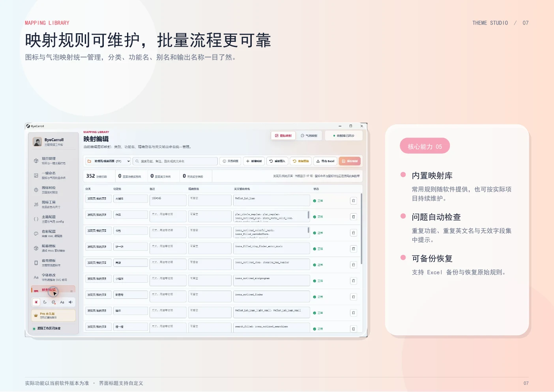
Task: Edit English name icons_outlined_miniprogram field
Action: 272,280
